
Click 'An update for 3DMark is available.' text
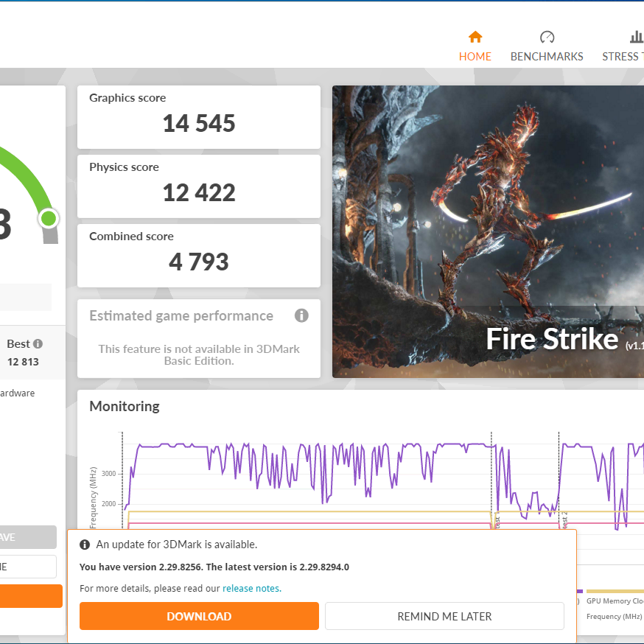(x=177, y=545)
